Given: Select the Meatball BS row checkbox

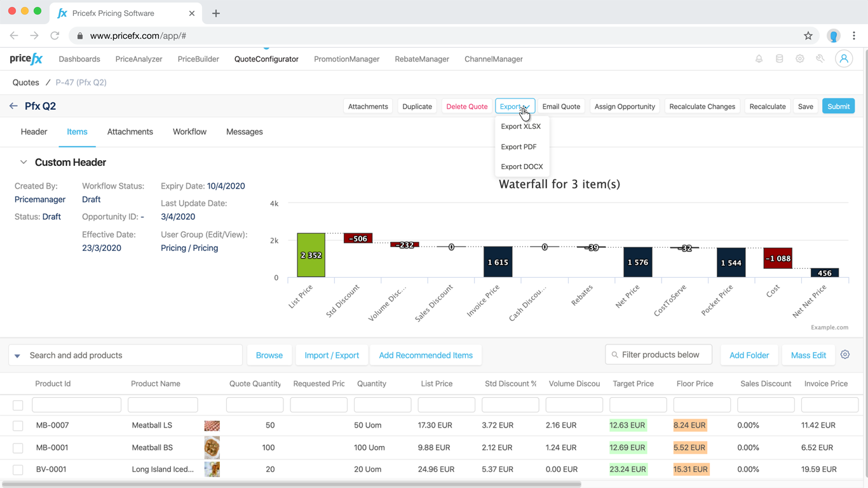Looking at the screenshot, I should [18, 448].
